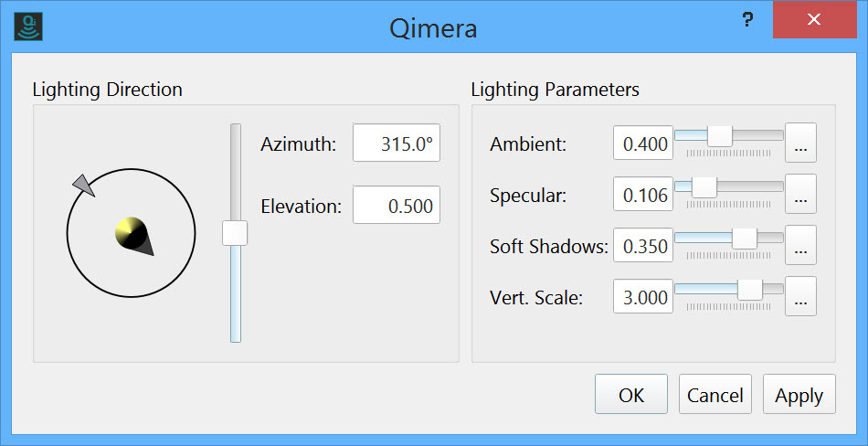Click the Specular slider handle
Viewport: 868px width, 446px height.
[704, 186]
